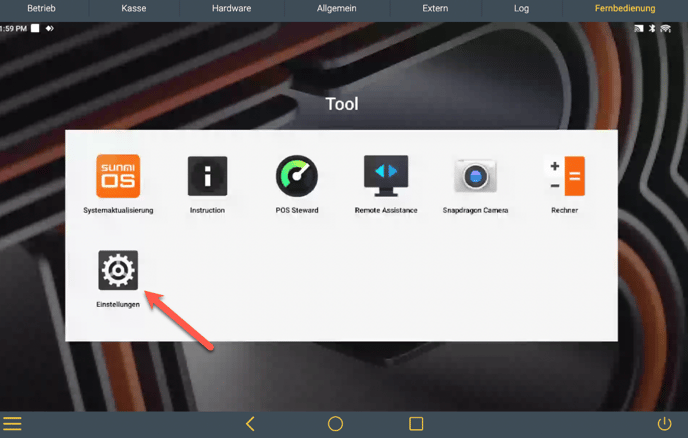Open Einstellungen gear settings icon
688x438 pixels.
[x=118, y=270]
